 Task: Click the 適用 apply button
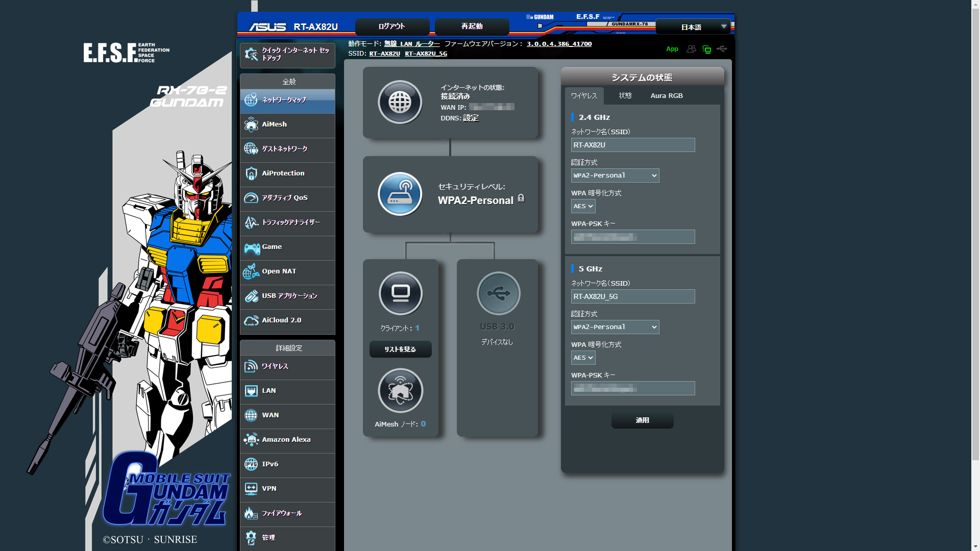[642, 420]
